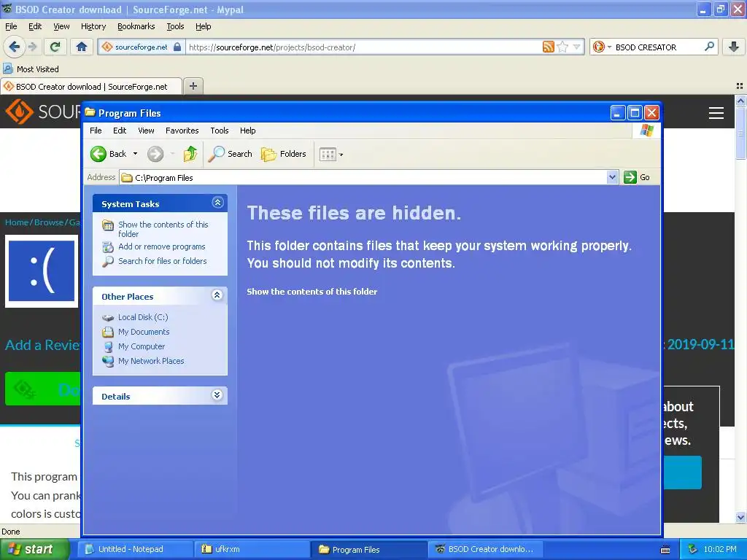
Task: Open the Edit menu in Program Files window
Action: [120, 131]
